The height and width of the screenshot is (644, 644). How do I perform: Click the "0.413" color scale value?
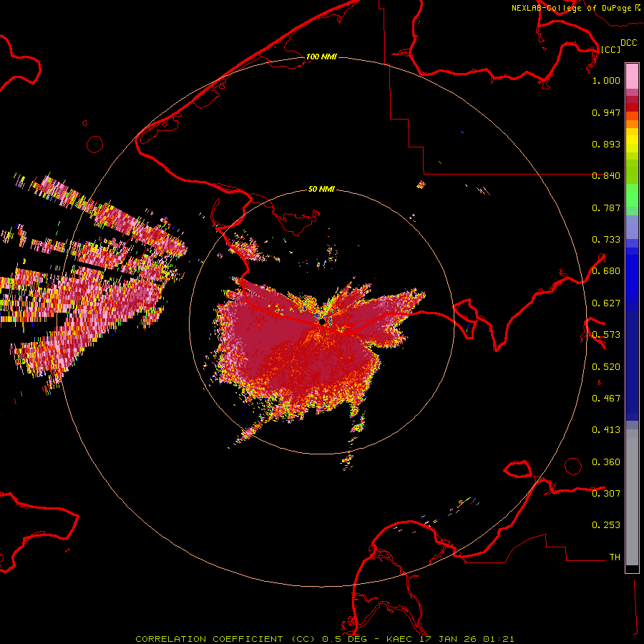coord(606,430)
